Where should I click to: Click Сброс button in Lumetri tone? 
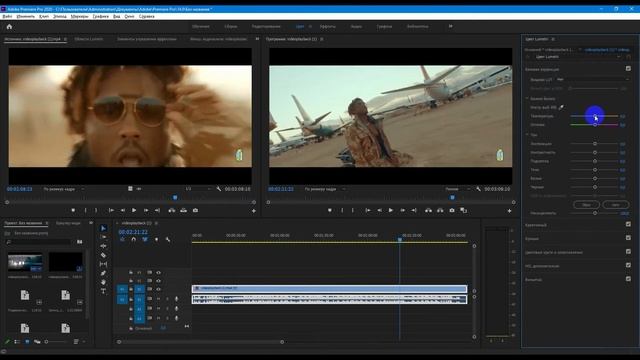pos(586,204)
